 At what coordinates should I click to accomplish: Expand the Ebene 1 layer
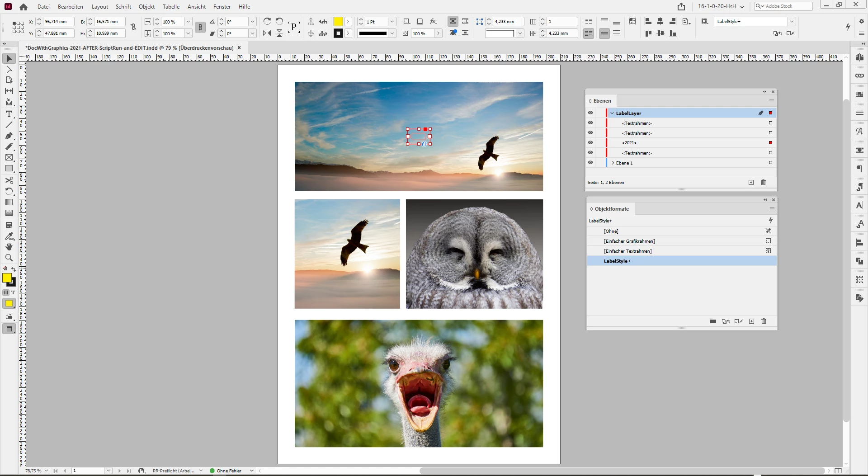(613, 163)
